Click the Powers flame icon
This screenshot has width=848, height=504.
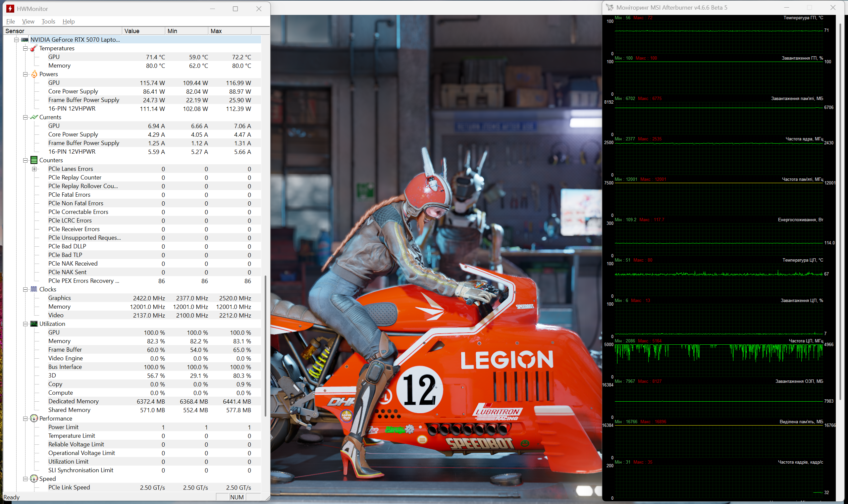[x=34, y=74]
